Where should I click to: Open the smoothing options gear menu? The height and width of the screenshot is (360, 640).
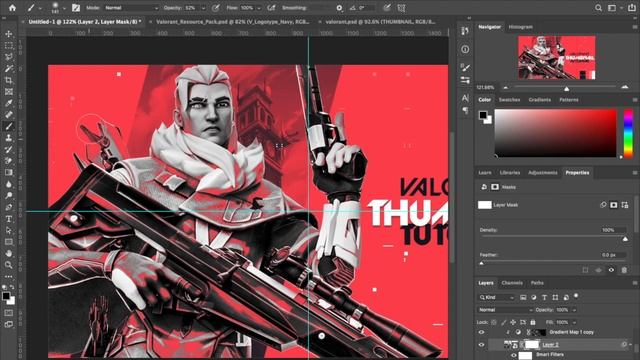coord(339,8)
